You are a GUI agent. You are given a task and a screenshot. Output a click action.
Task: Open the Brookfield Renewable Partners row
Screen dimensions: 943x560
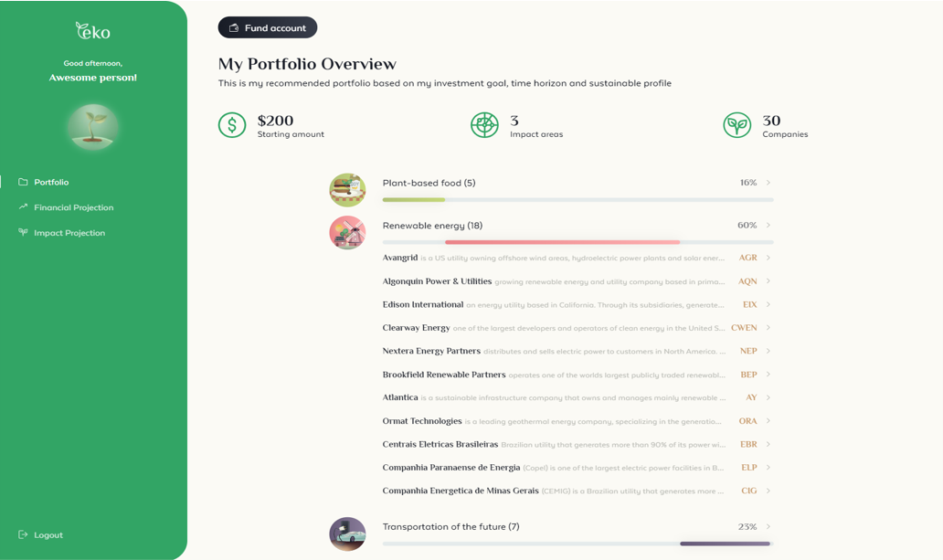577,375
